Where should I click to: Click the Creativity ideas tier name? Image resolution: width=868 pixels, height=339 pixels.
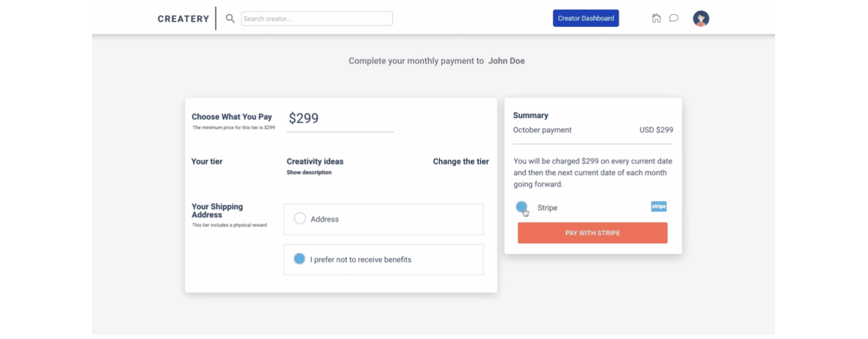tap(314, 161)
